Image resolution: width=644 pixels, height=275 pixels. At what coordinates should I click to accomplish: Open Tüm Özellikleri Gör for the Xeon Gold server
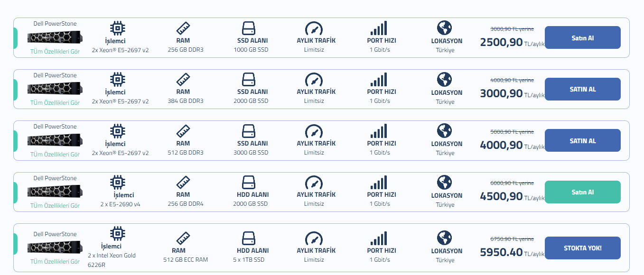(x=55, y=261)
